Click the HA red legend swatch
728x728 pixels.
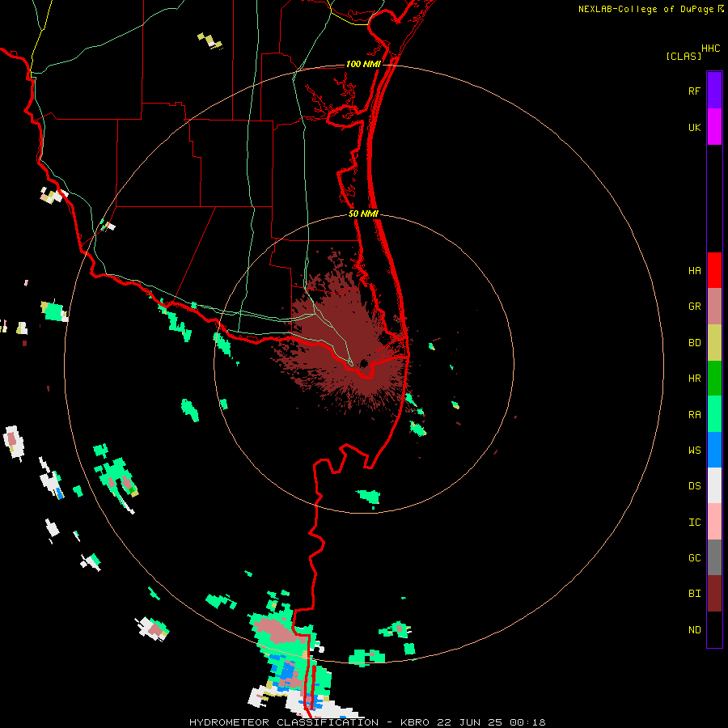pos(714,270)
